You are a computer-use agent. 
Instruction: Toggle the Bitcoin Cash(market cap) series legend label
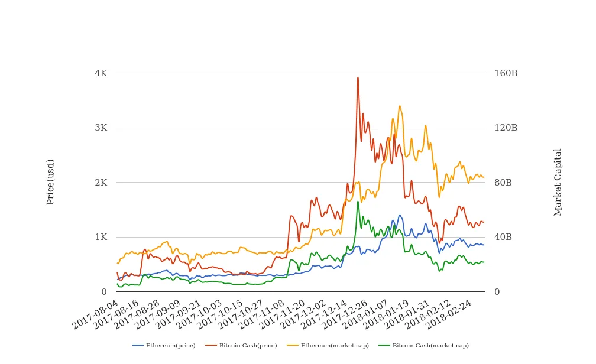point(430,346)
